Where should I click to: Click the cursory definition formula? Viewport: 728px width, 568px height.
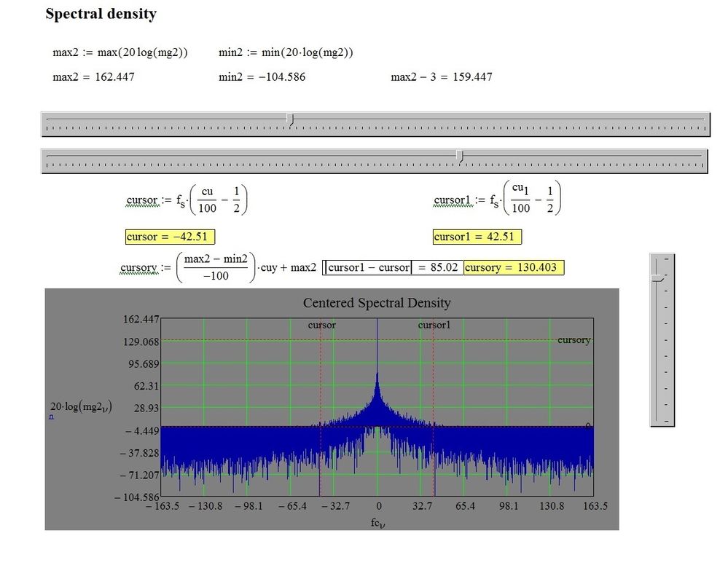coord(218,267)
